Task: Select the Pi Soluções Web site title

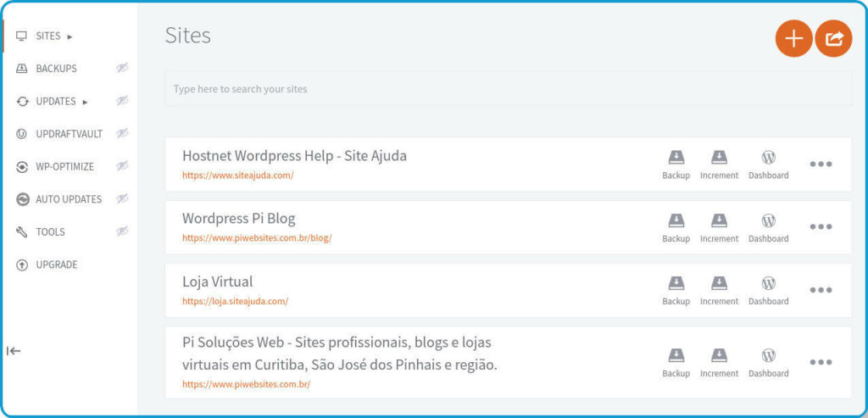Action: [340, 354]
